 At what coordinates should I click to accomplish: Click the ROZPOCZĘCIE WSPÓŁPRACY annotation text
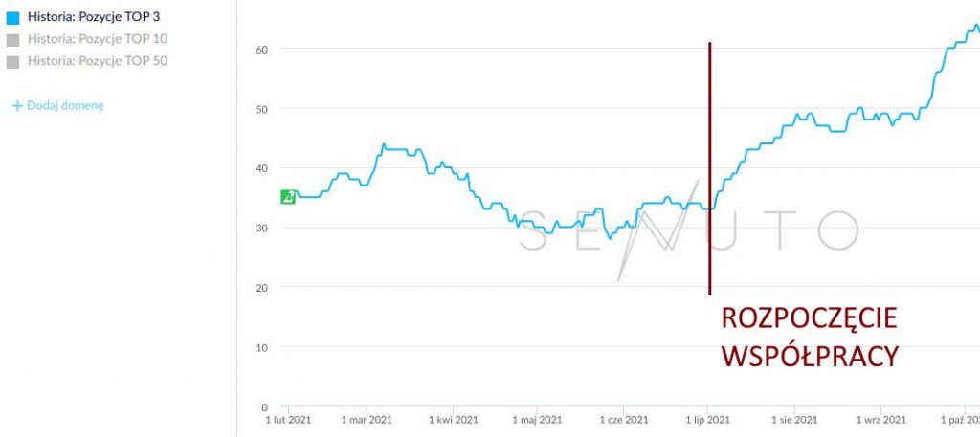810,338
